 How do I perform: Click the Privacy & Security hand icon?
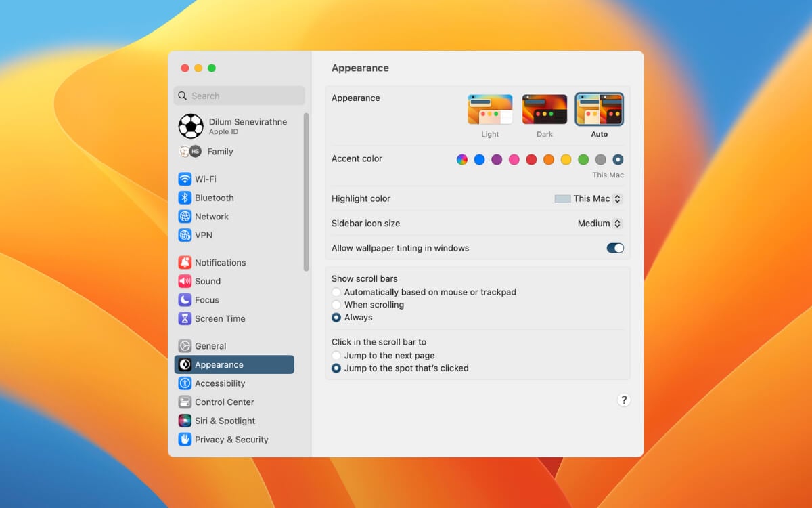pos(185,440)
